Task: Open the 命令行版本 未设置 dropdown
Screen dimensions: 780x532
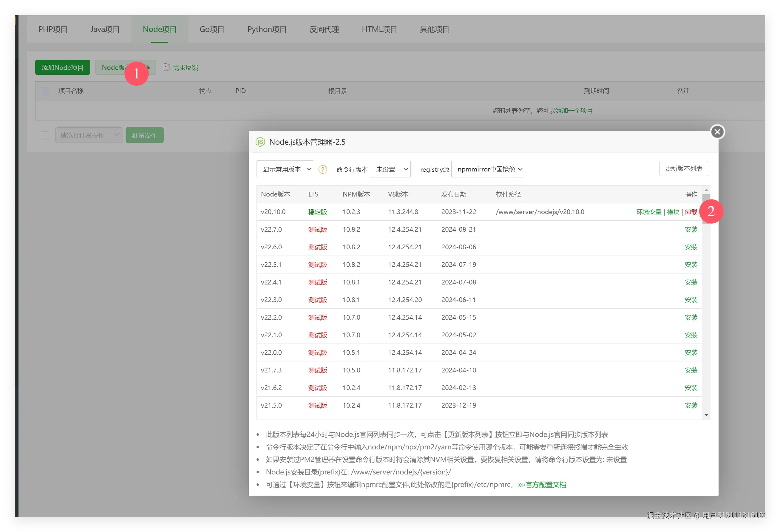Action: pos(390,169)
